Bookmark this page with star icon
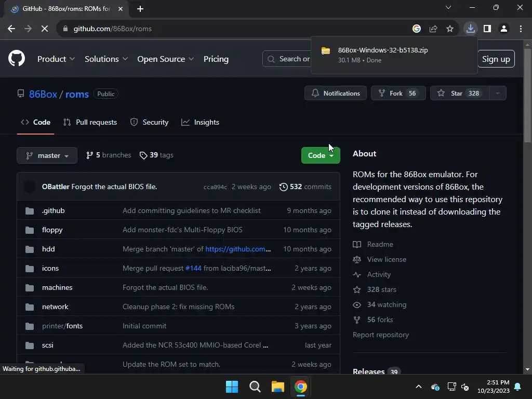 [449, 29]
